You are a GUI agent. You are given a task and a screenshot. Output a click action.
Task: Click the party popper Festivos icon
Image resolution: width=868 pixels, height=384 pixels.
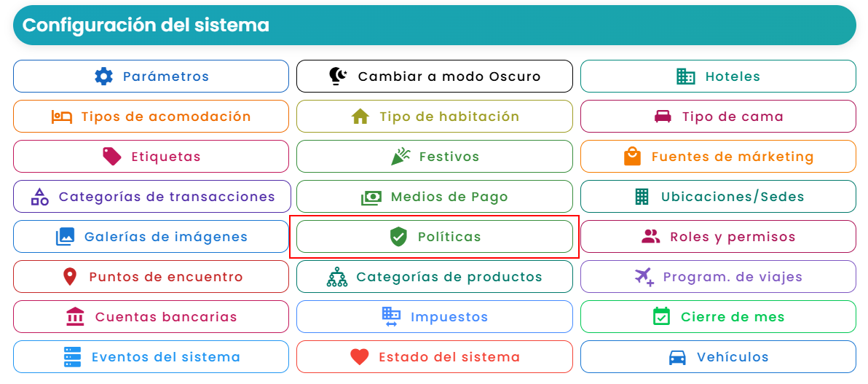click(401, 156)
